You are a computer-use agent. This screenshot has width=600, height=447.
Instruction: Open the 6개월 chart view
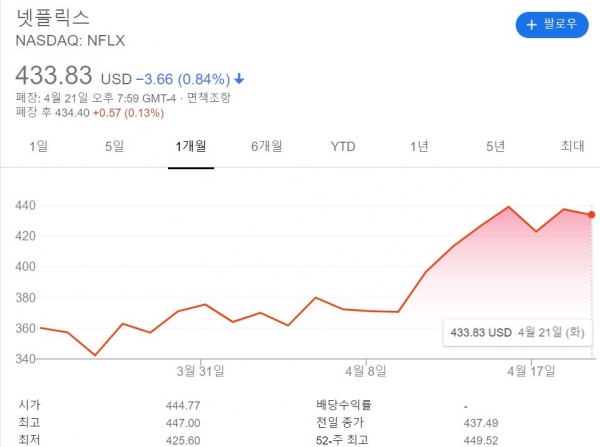tap(267, 147)
